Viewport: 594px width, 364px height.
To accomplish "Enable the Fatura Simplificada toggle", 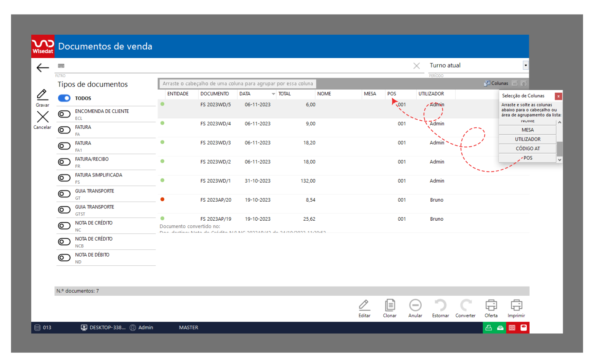I will [64, 178].
